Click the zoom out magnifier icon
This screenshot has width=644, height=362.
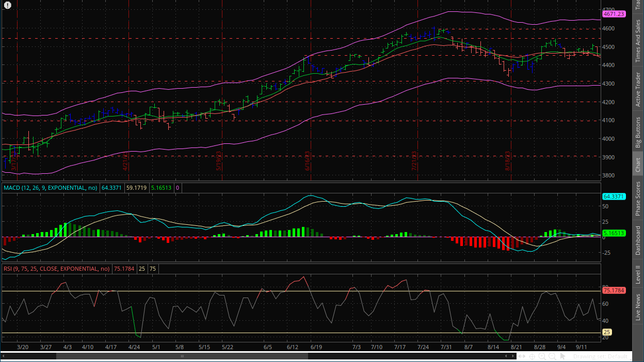[x=552, y=356]
